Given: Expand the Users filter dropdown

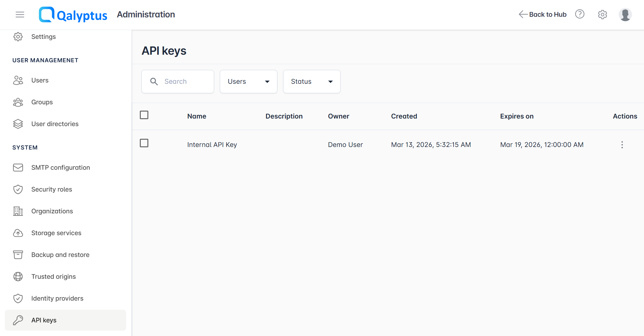Looking at the screenshot, I should [248, 82].
